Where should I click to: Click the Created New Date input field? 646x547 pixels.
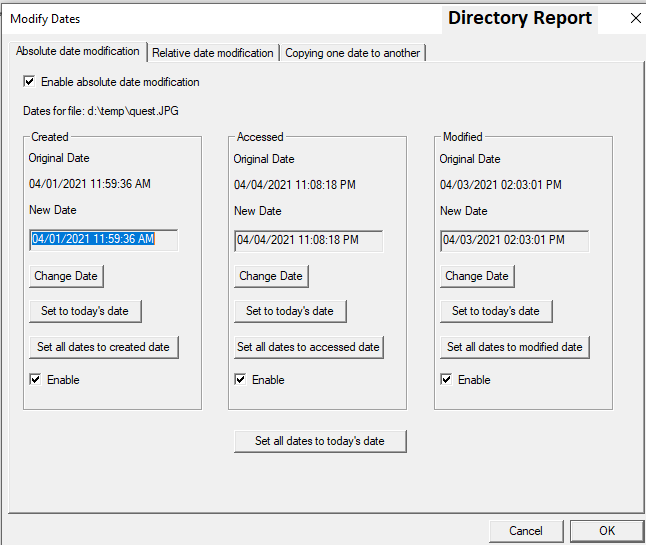pos(103,240)
